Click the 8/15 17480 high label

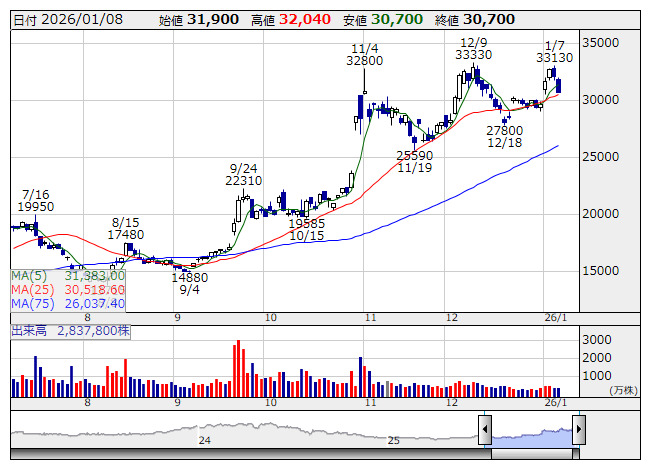pos(126,229)
